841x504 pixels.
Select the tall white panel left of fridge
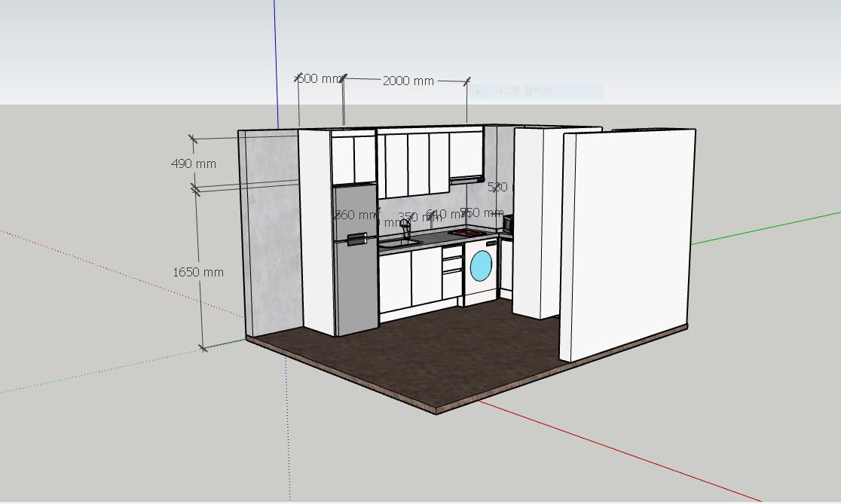point(317,231)
